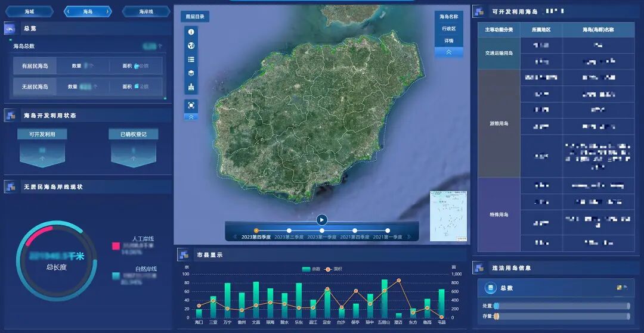Screen dimensions: 644x333
Task: Collapse the 海岛名称 panel using chevron
Action: click(448, 52)
